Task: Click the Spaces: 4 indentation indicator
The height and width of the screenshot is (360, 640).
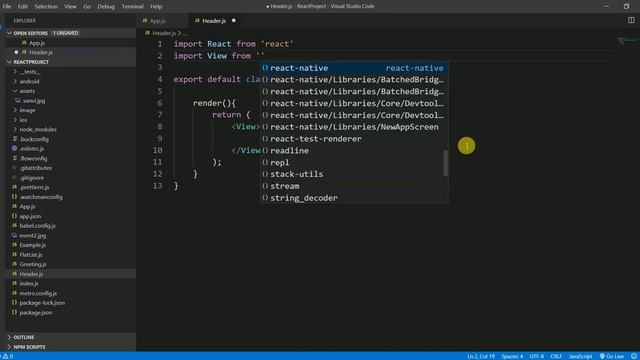Action: click(x=512, y=356)
